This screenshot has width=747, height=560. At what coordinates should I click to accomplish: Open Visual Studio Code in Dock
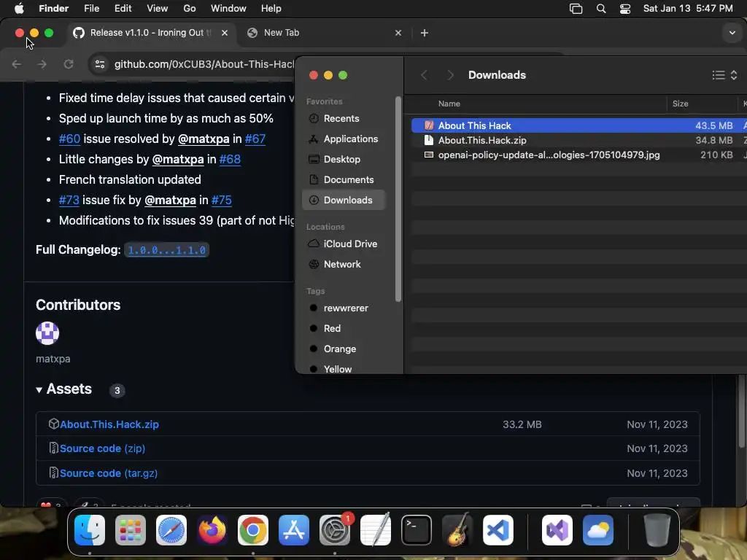[498, 530]
